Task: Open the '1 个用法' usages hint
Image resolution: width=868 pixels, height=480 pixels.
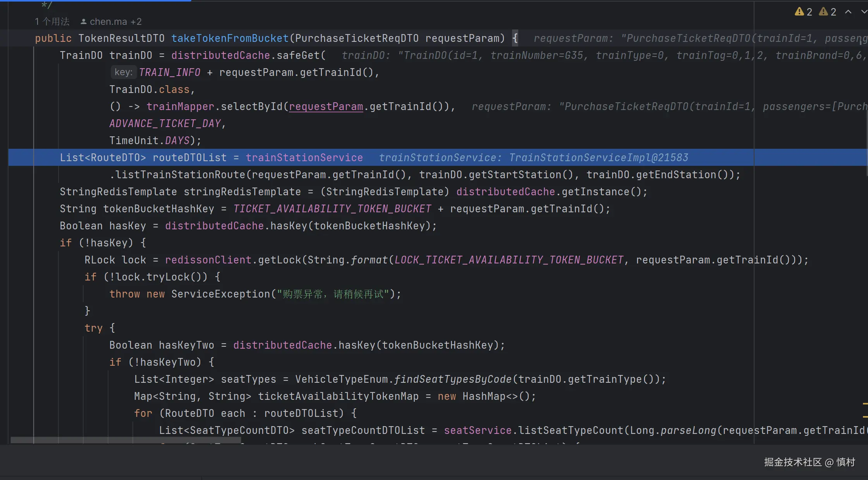Action: point(52,22)
